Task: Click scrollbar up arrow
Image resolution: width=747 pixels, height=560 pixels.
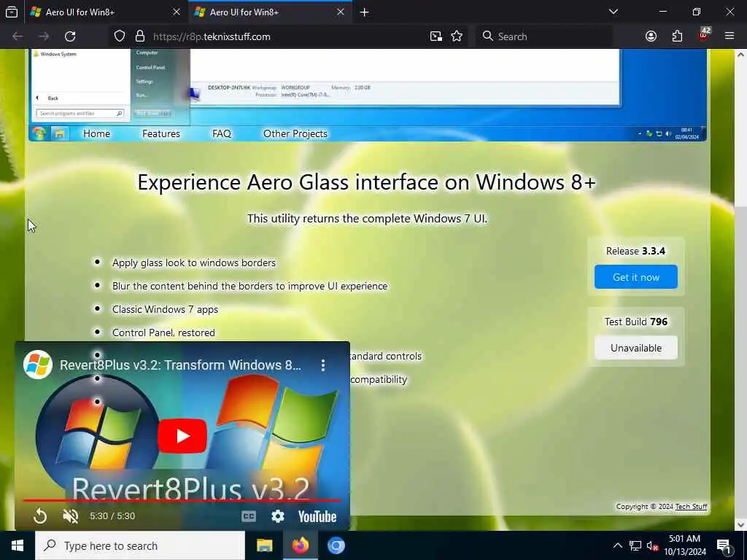Action: tap(740, 54)
